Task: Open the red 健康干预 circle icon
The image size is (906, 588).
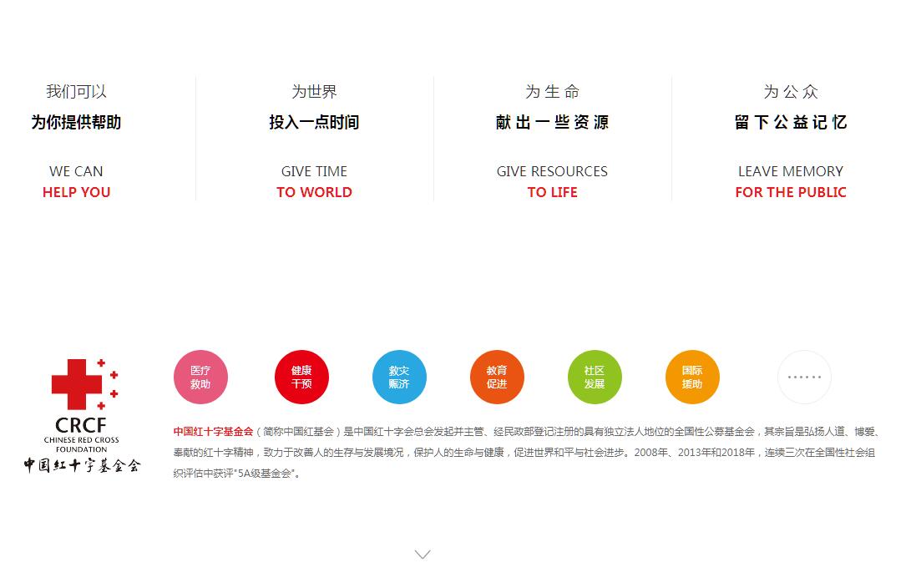Action: tap(301, 378)
